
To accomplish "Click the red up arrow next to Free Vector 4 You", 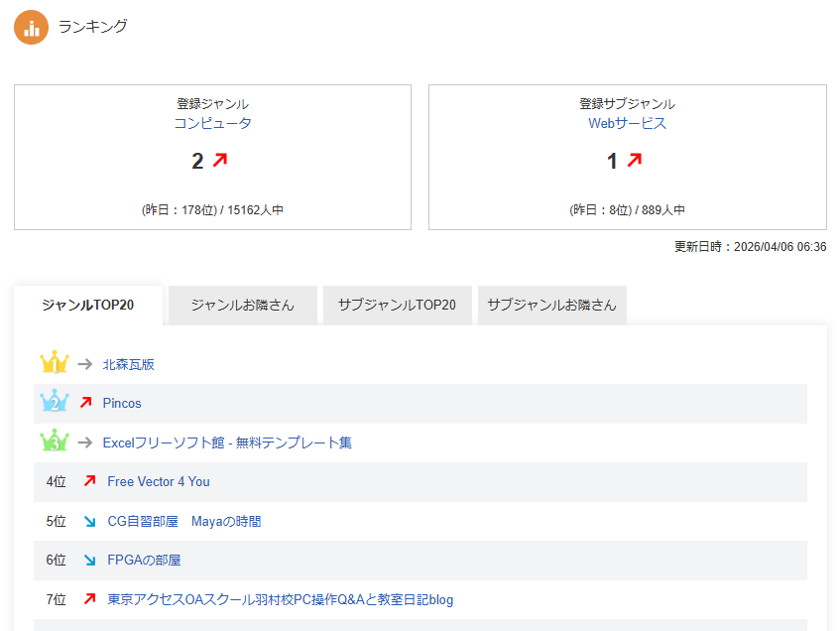I will 89,480.
